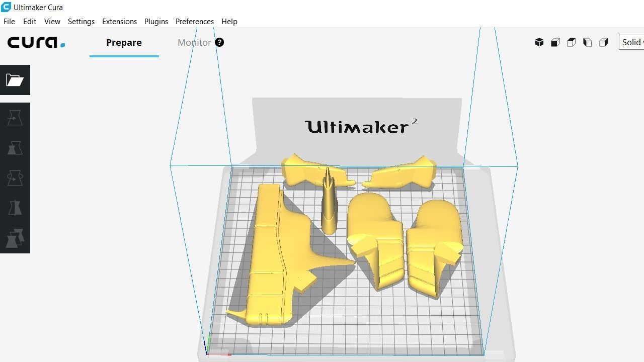Click the Ultimaker Cura title bar icon
The image size is (644, 362).
tap(6, 7)
